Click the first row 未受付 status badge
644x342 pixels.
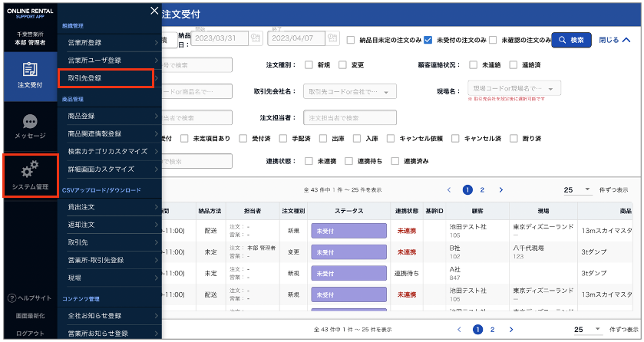[348, 230]
